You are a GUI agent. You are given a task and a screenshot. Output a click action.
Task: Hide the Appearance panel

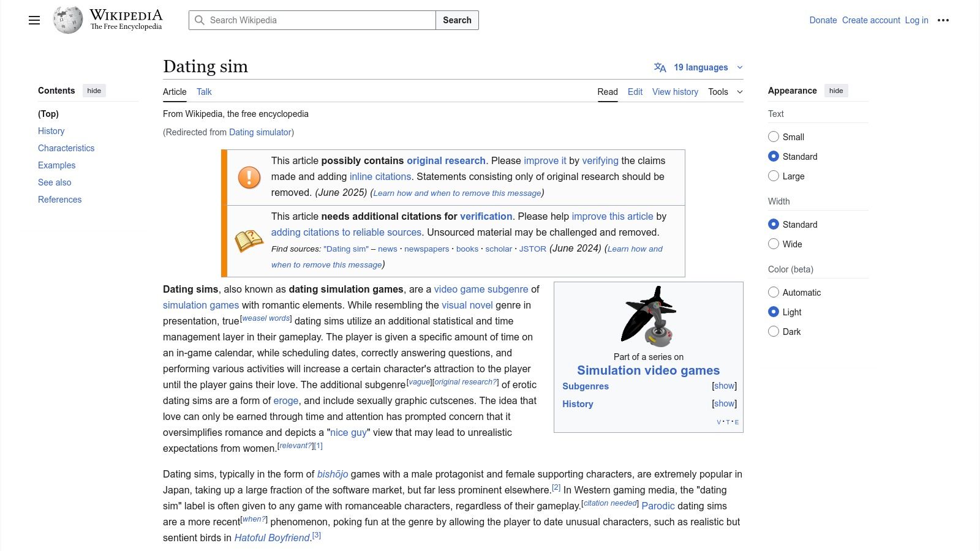click(x=836, y=91)
